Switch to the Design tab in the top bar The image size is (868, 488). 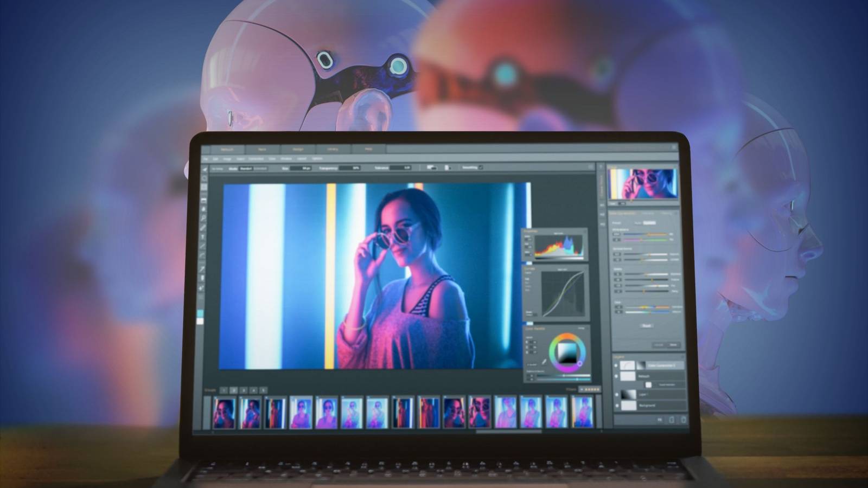(x=298, y=149)
